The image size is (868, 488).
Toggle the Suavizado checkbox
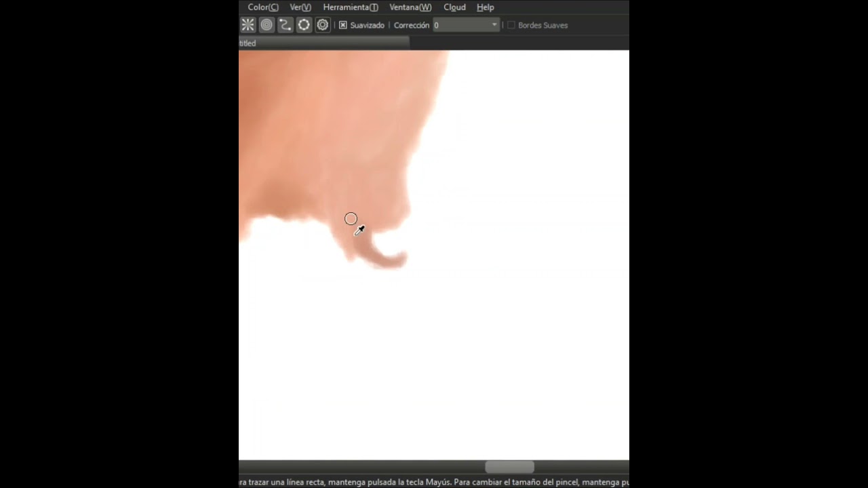tap(343, 25)
